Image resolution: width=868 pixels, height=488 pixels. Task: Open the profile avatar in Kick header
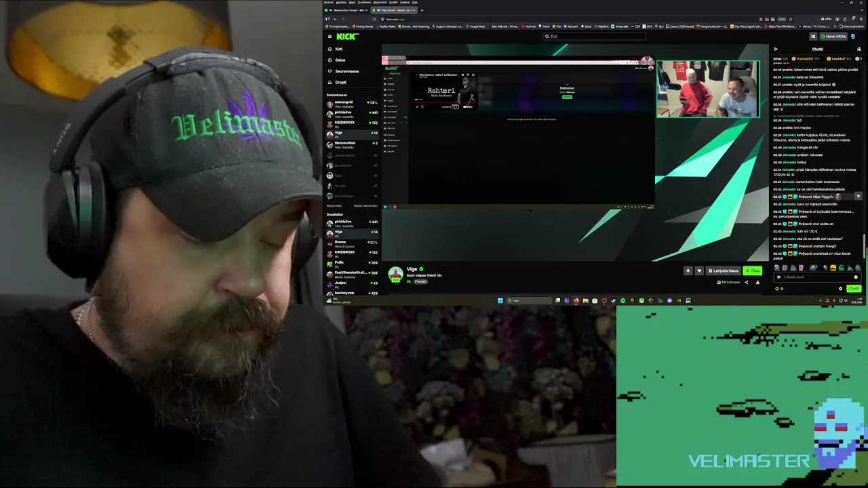[853, 37]
